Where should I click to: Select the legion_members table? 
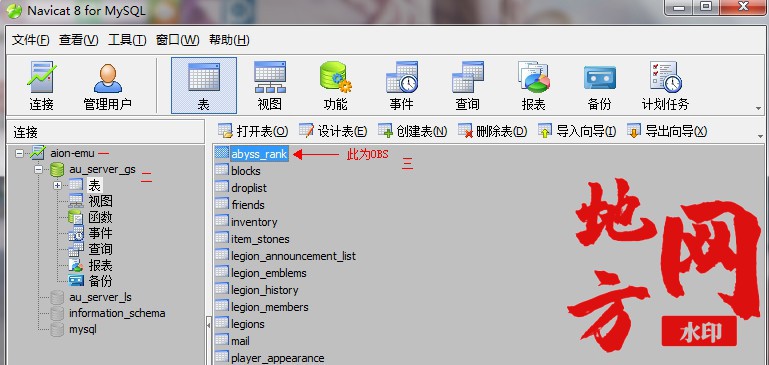[x=270, y=307]
